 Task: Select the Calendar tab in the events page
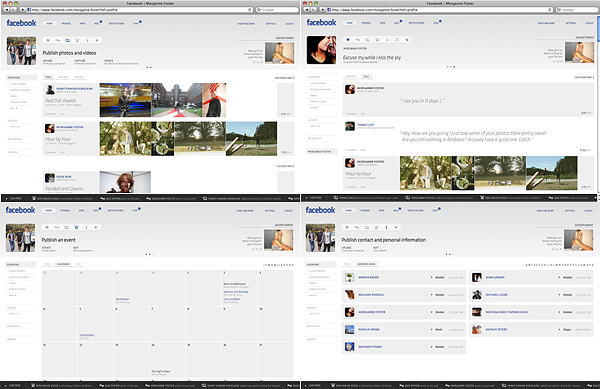(x=63, y=264)
